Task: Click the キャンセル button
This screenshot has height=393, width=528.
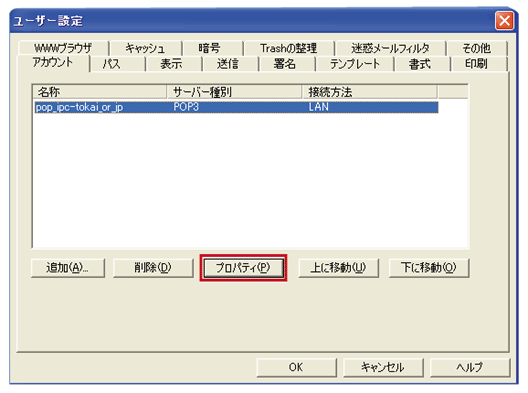Action: click(x=383, y=367)
